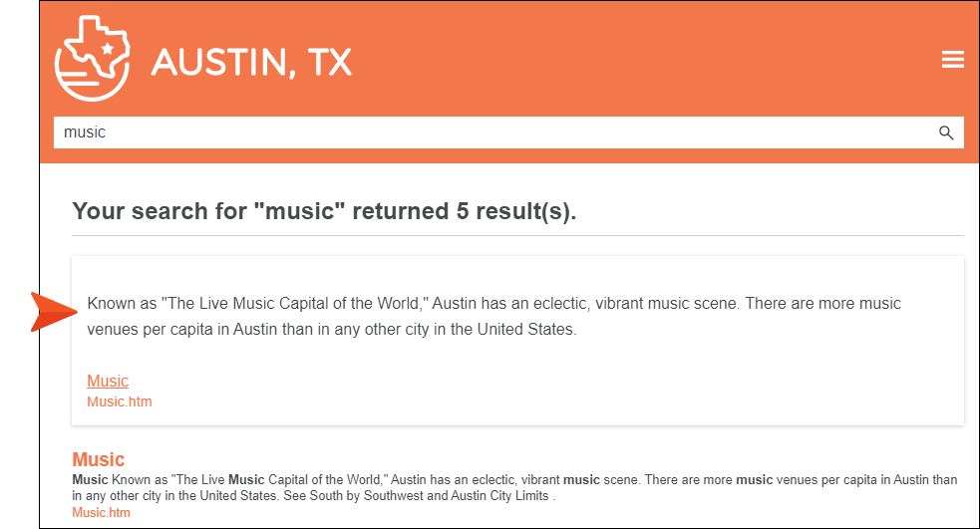
Task: Open the underlined Music link in featured snippet
Action: [x=108, y=381]
